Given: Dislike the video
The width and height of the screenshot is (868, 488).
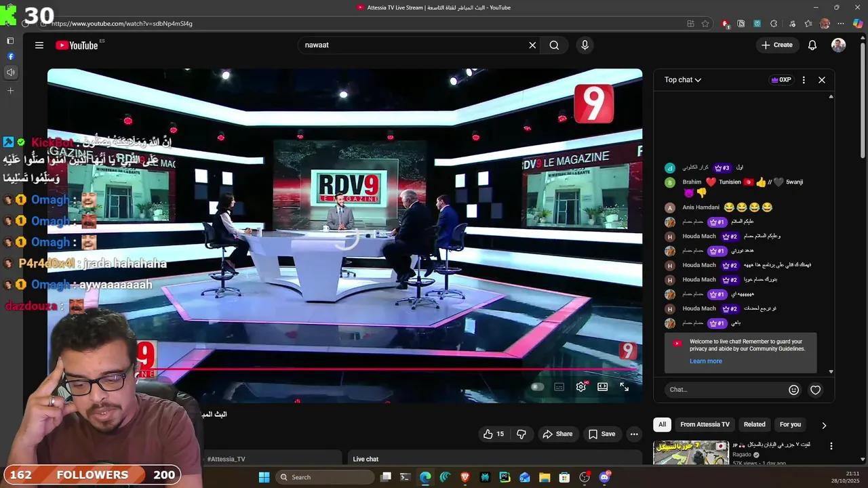Looking at the screenshot, I should pyautogui.click(x=521, y=434).
